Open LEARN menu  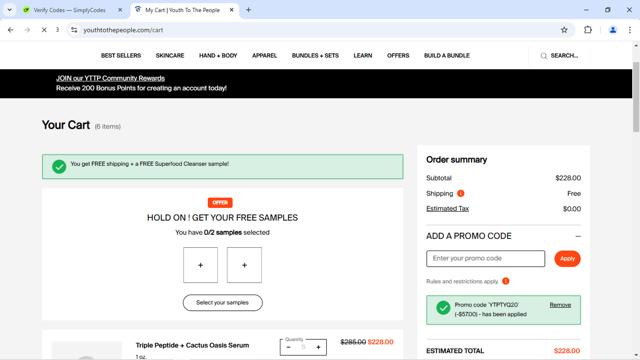click(363, 56)
